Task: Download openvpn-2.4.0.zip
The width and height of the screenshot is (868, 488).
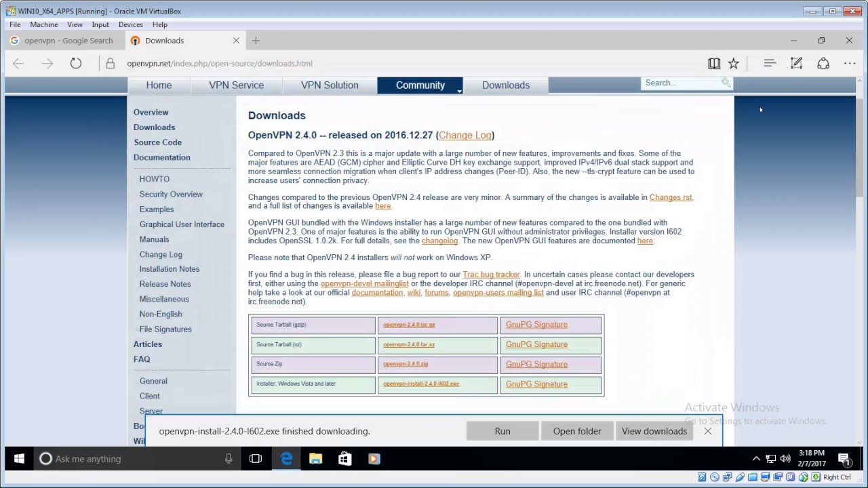Action: coord(406,364)
